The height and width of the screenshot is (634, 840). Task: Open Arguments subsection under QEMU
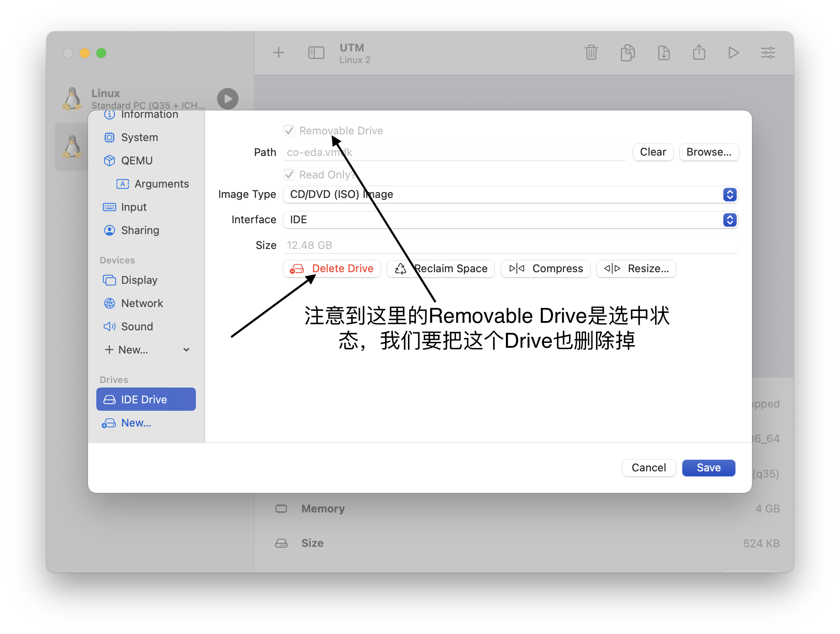point(152,184)
